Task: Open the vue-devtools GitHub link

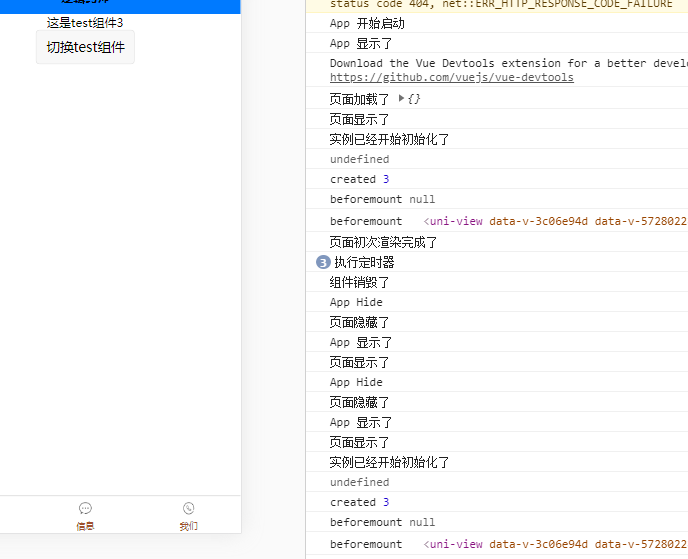Action: 452,77
